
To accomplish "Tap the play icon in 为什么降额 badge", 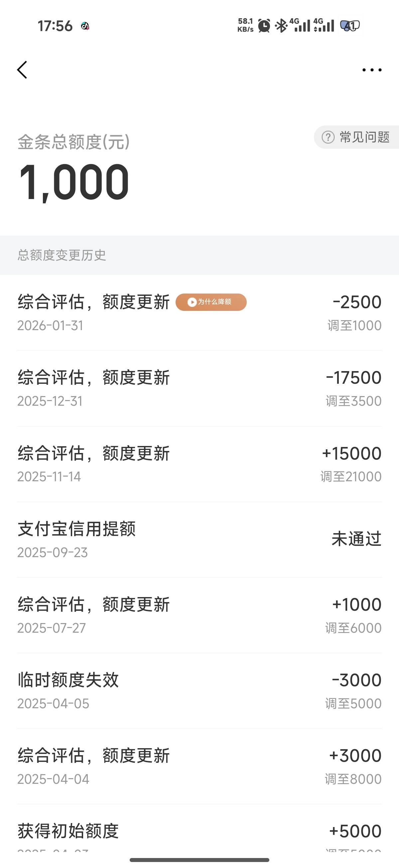I will pos(192,302).
